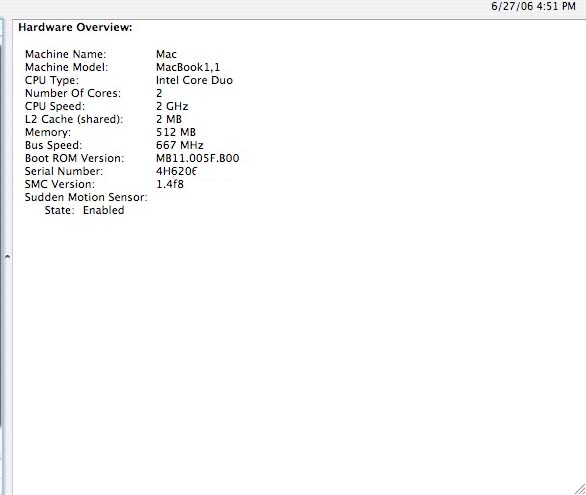
Task: Select the 'Number Of Cores:' label
Action: click(x=73, y=93)
